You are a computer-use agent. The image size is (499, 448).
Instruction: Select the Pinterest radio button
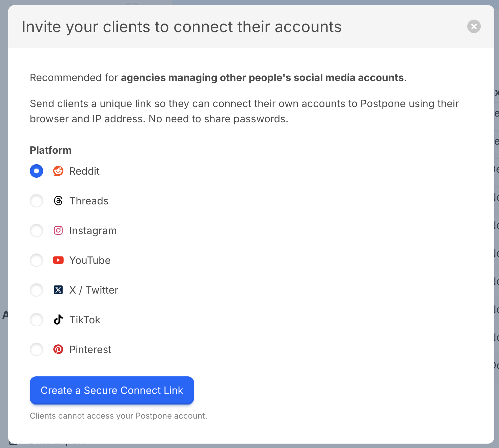(x=36, y=349)
